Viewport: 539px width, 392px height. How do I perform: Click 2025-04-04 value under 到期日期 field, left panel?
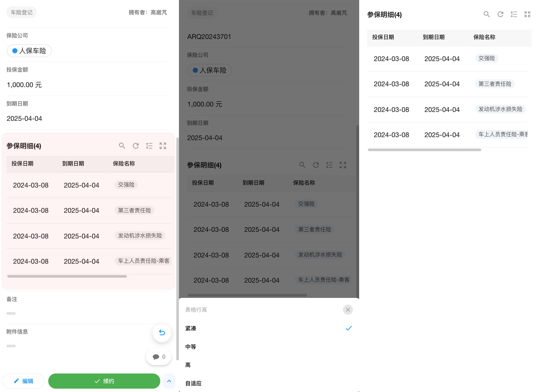(x=24, y=119)
